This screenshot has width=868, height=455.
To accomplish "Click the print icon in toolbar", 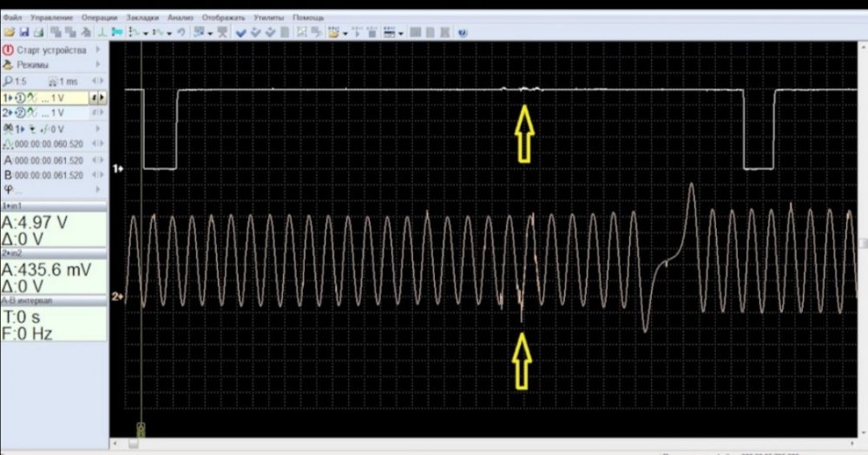I will point(38,33).
